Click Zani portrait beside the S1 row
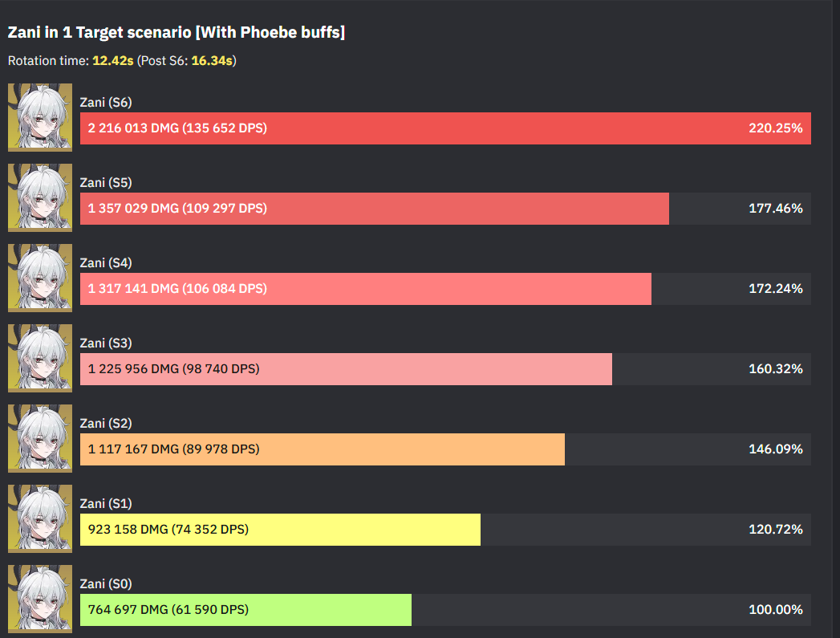This screenshot has width=840, height=638. [40, 518]
